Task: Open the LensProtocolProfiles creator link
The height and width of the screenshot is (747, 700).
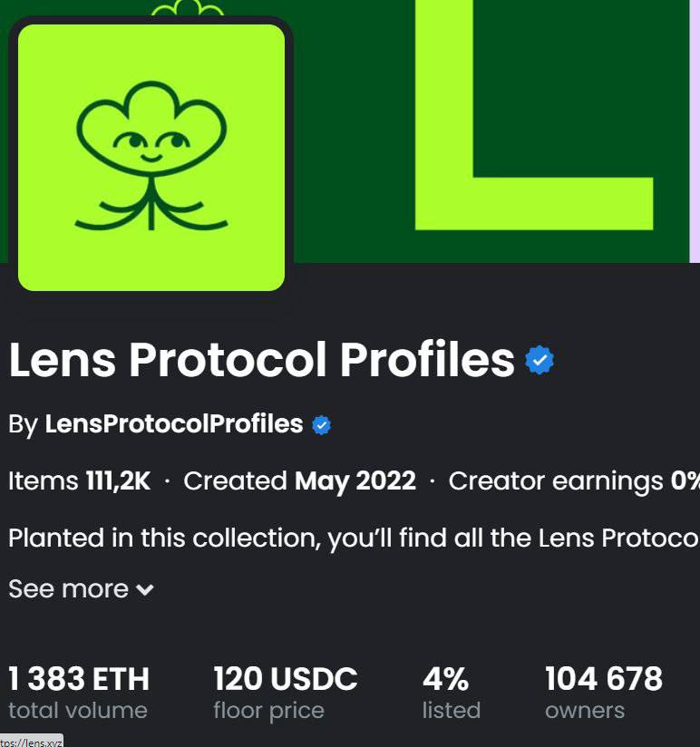Action: tap(173, 424)
